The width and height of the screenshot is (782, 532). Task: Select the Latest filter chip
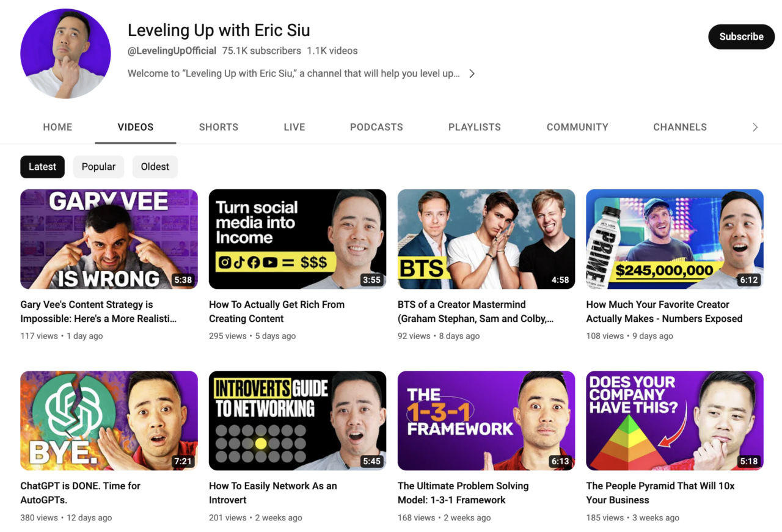(x=42, y=166)
